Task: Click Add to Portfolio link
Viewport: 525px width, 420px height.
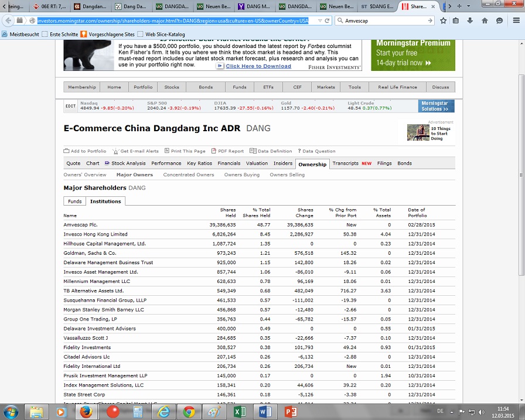Action: 86,151
